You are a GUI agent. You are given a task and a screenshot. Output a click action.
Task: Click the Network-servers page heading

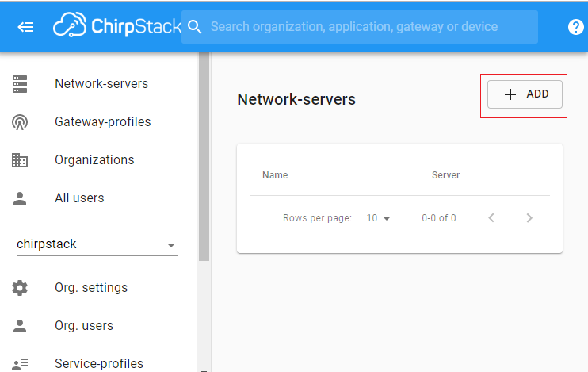coord(296,99)
